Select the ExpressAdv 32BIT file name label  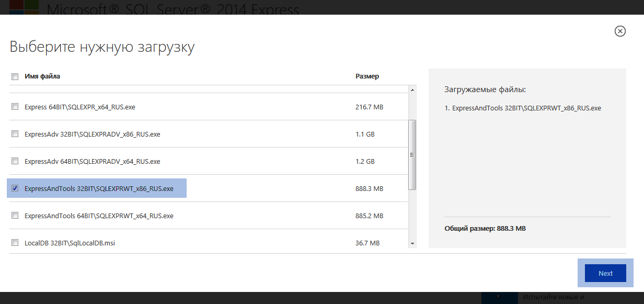tap(93, 134)
